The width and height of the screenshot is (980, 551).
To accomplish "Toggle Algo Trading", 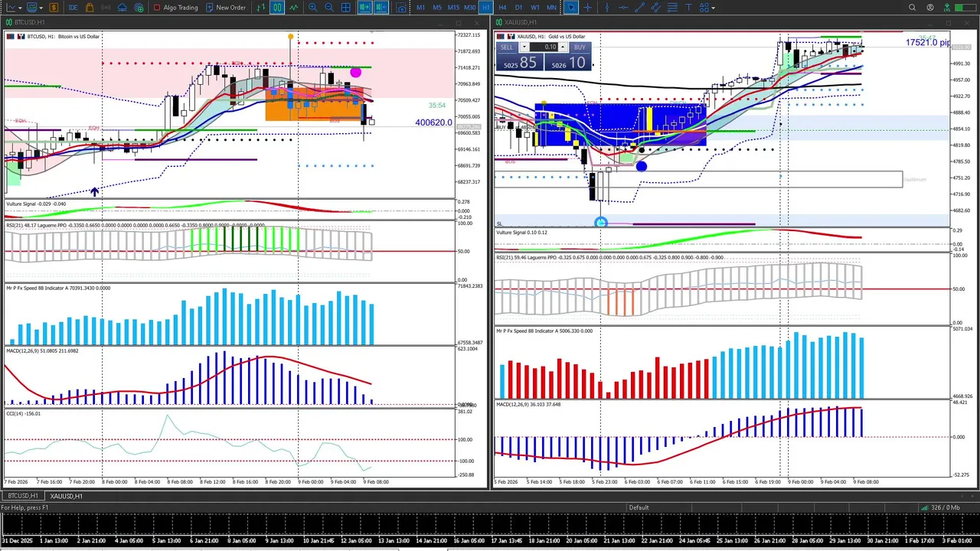I will point(175,8).
